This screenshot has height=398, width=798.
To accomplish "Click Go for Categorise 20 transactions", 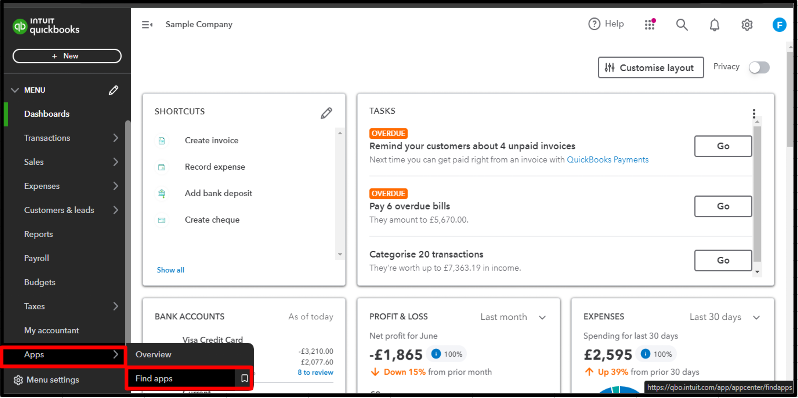I will coord(723,260).
